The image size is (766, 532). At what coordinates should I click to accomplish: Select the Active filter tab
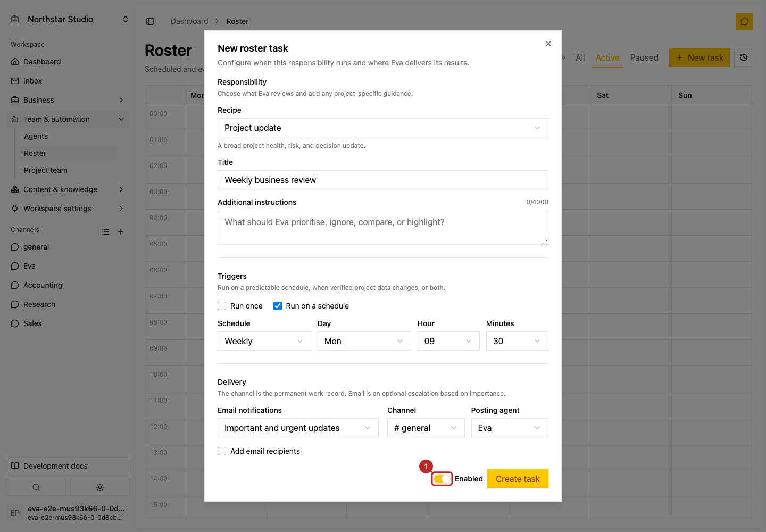(x=607, y=57)
